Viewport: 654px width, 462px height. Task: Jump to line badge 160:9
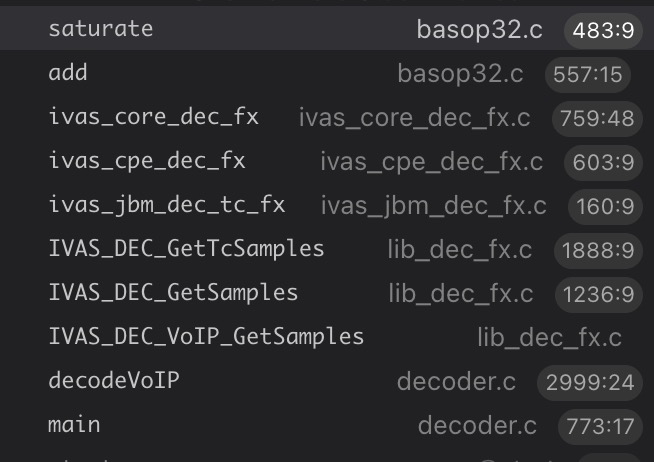click(605, 206)
